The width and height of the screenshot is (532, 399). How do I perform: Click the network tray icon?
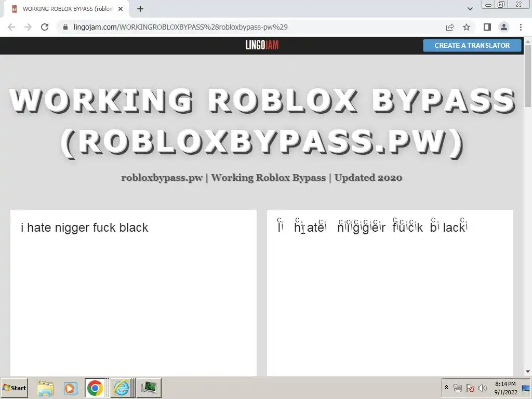click(457, 388)
